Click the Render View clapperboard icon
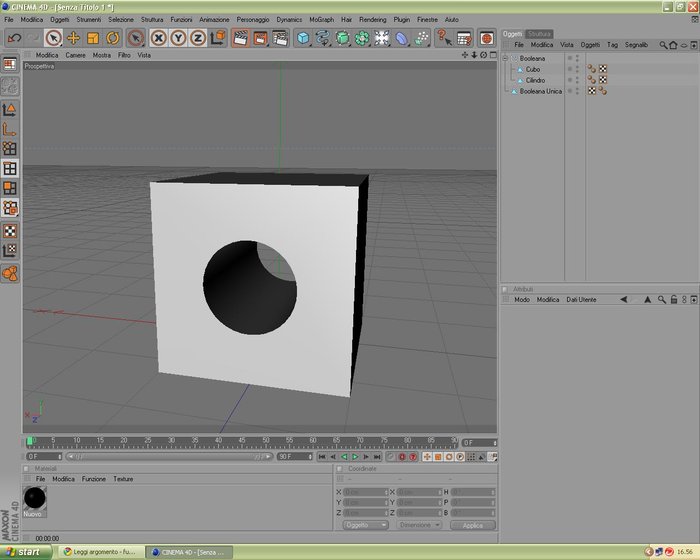The image size is (700, 560). [x=241, y=38]
